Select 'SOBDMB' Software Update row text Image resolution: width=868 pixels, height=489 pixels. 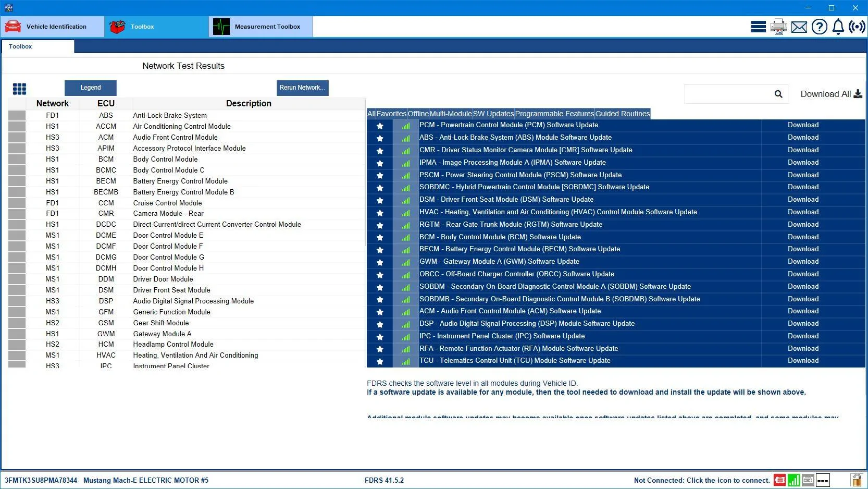click(x=560, y=299)
